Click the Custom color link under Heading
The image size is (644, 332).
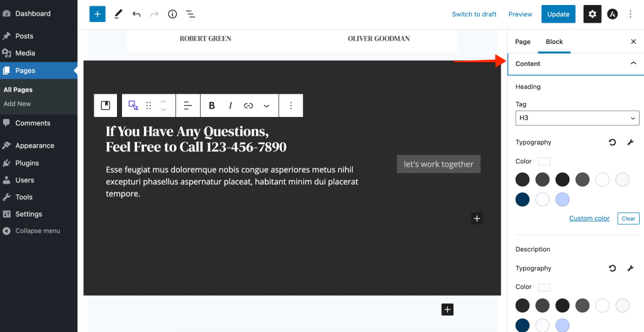pyautogui.click(x=589, y=218)
